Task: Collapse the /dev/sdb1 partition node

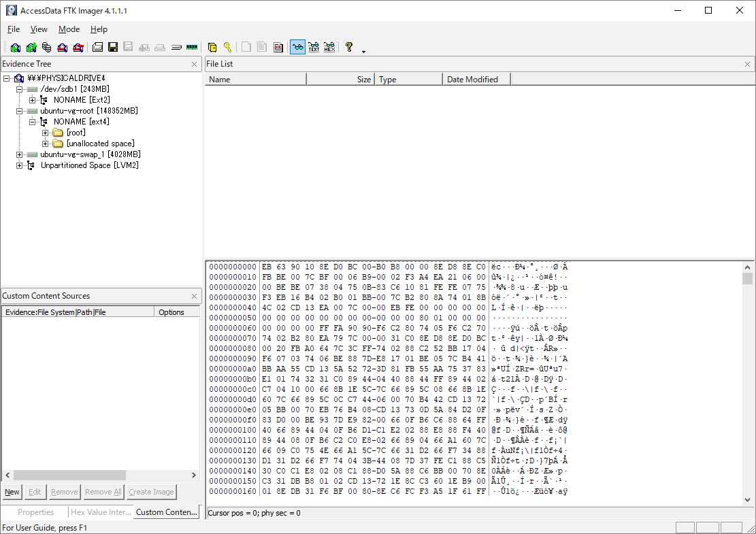Action: tap(19, 89)
